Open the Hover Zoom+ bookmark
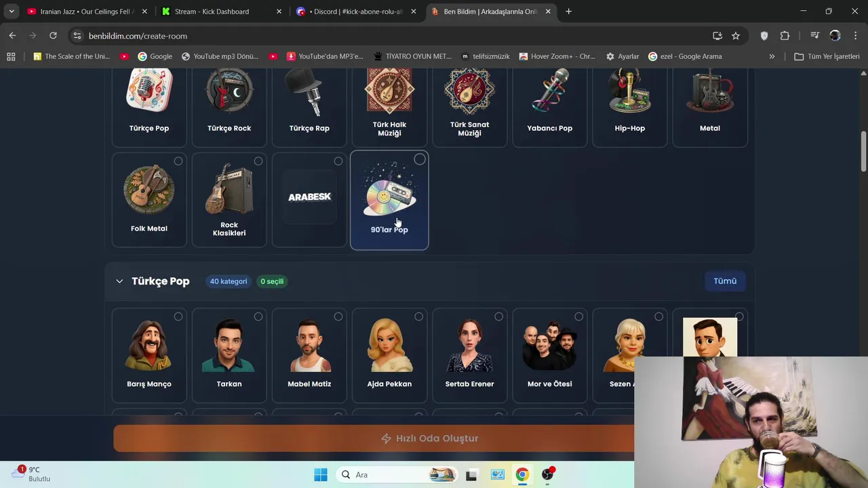 click(557, 56)
